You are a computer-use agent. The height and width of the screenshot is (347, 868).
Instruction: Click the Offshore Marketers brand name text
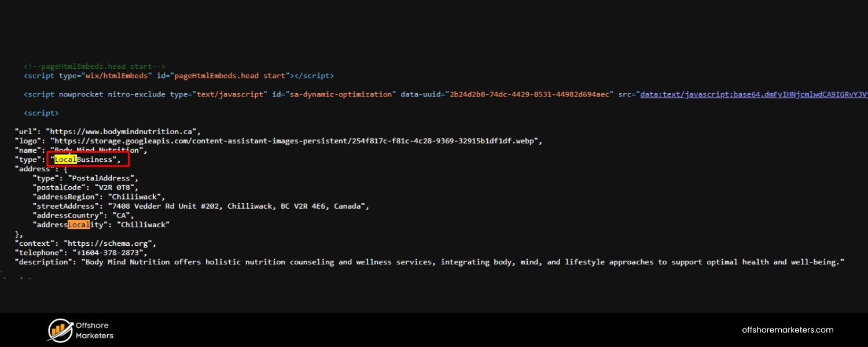pyautogui.click(x=94, y=330)
